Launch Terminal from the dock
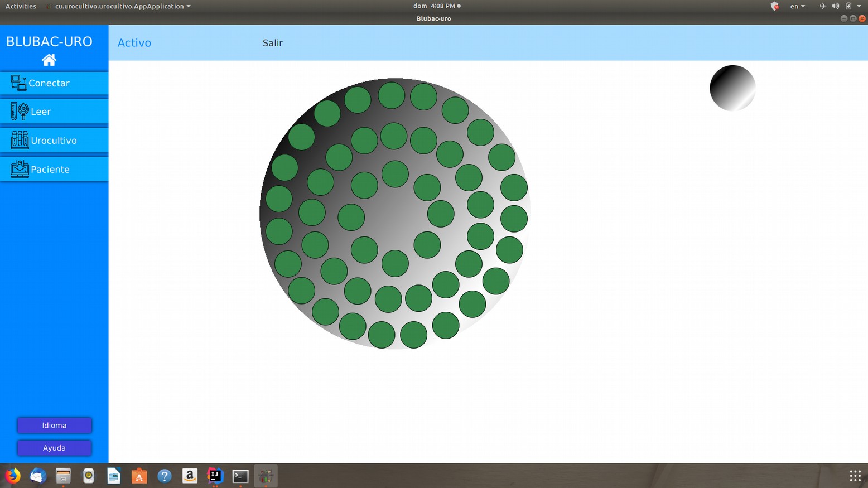This screenshot has height=488, width=868. click(x=240, y=476)
